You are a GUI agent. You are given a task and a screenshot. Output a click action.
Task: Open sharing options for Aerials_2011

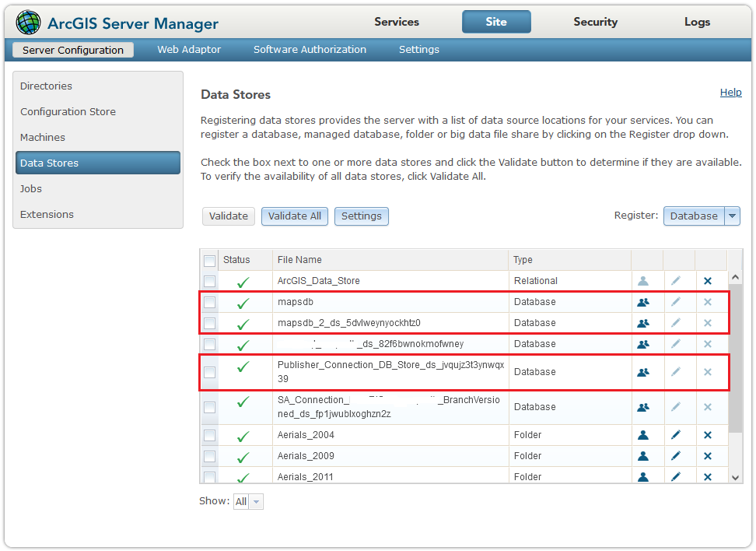click(x=645, y=476)
